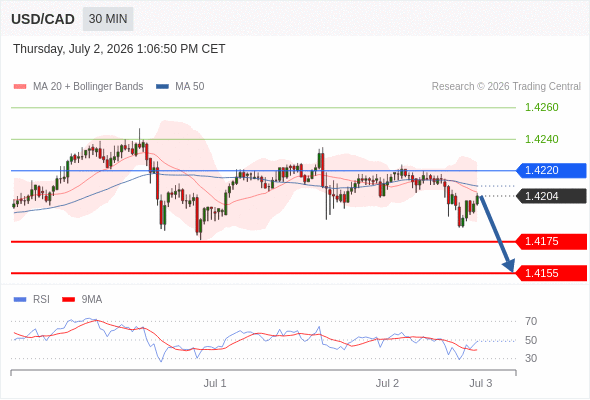Viewport: 590px width, 400px height.
Task: Click the Jul 1 date axis label
Action: pos(215,383)
